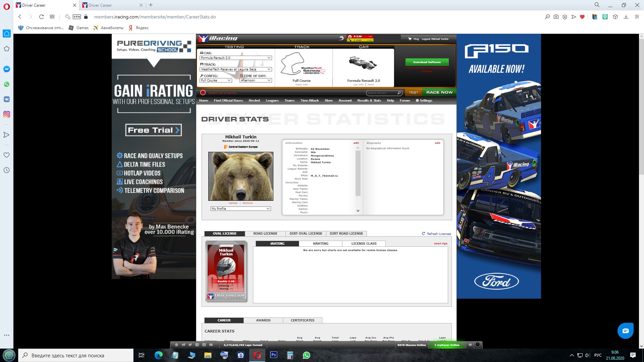Expand the TIME OF DAY Afternoon dropdown

[x=255, y=80]
